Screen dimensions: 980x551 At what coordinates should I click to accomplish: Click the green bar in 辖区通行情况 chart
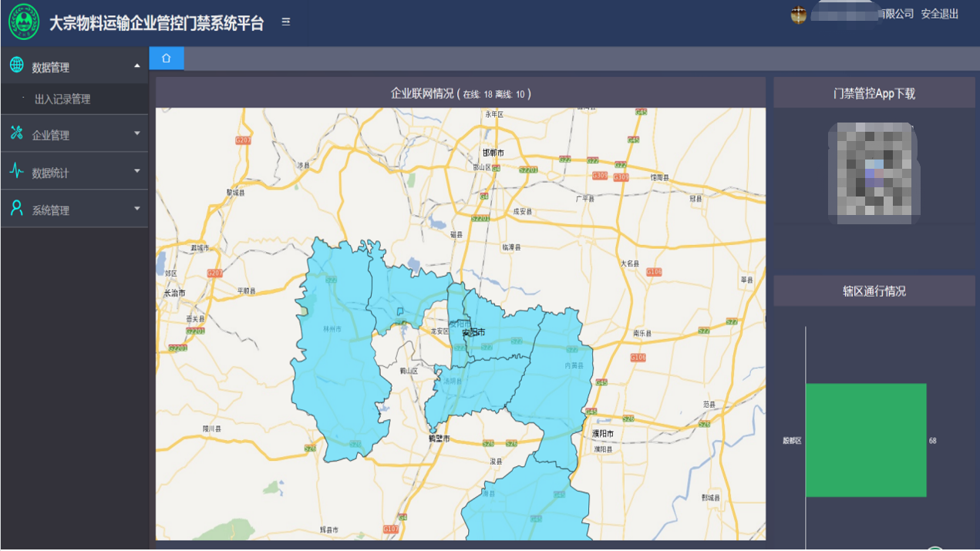pyautogui.click(x=866, y=440)
